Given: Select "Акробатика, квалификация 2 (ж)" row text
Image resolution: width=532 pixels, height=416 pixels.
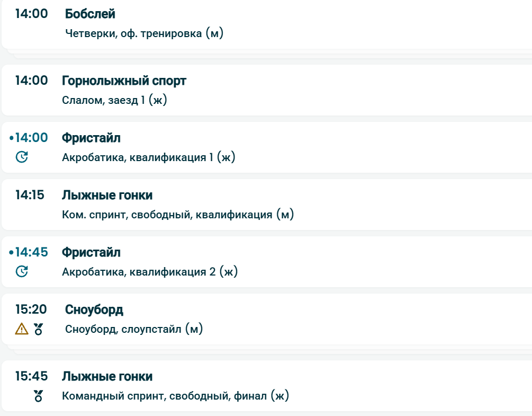Looking at the screenshot, I should tap(150, 272).
